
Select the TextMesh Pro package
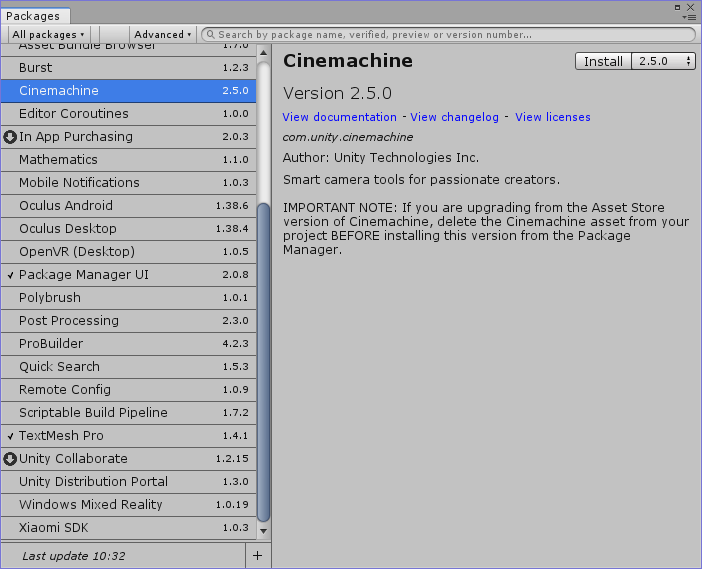[128, 436]
